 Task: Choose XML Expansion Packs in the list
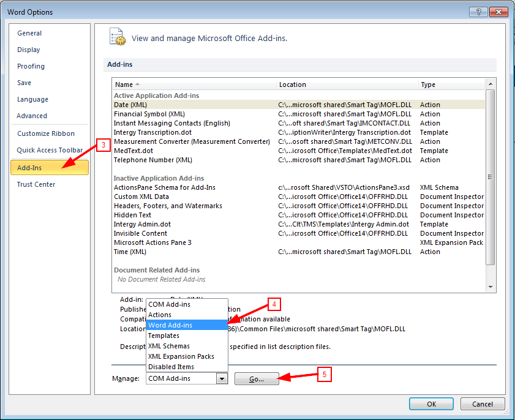pos(187,356)
